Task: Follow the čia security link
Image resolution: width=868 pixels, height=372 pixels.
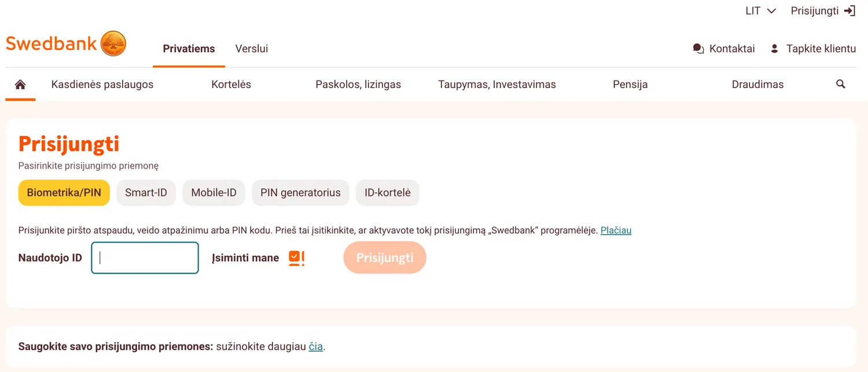Action: tap(315, 346)
